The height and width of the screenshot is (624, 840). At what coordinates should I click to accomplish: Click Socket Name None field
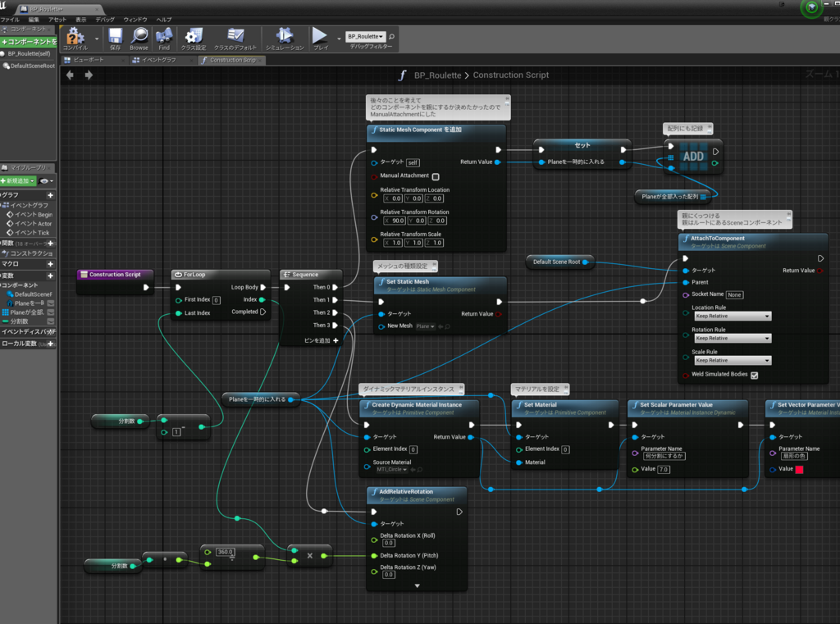point(734,294)
